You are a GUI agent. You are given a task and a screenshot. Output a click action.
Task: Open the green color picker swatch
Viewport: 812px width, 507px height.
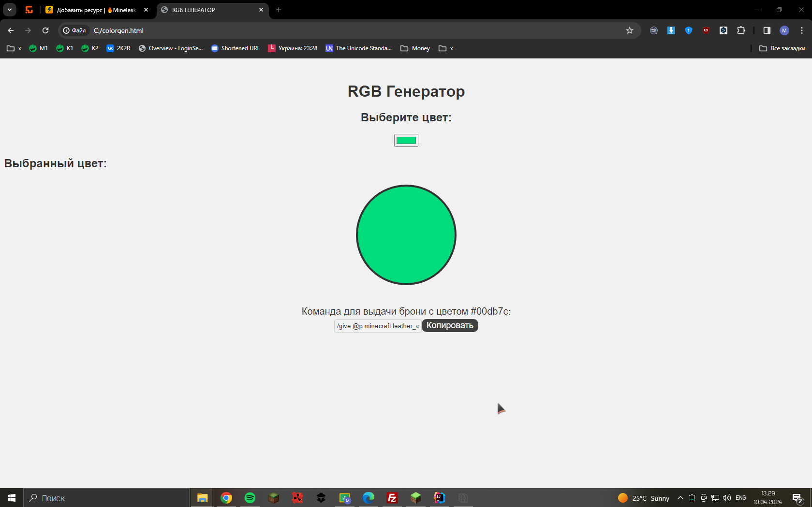[x=406, y=141]
